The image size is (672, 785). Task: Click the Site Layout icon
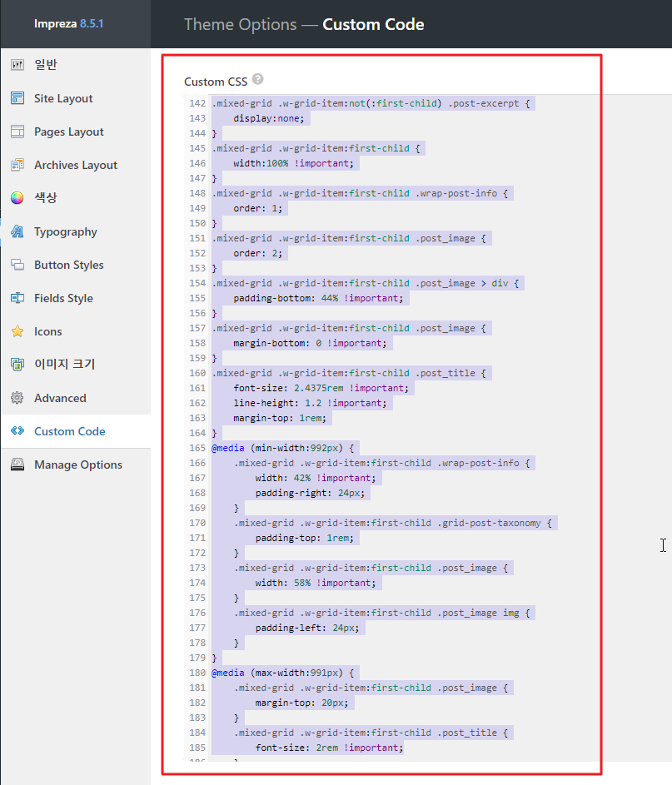click(x=17, y=98)
